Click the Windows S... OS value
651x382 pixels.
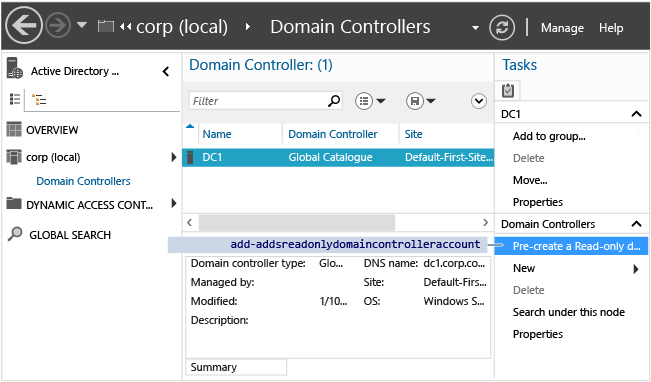coord(454,301)
